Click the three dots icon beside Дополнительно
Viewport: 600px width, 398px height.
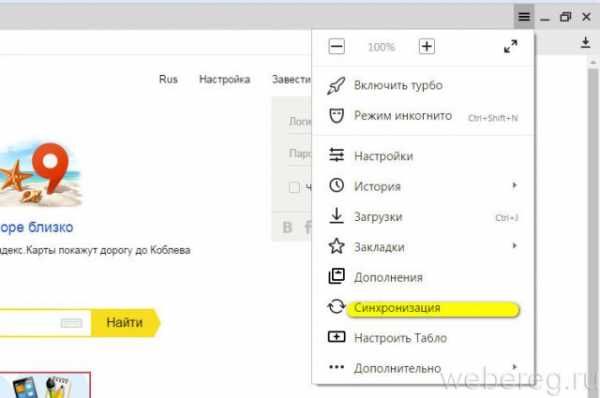(337, 367)
